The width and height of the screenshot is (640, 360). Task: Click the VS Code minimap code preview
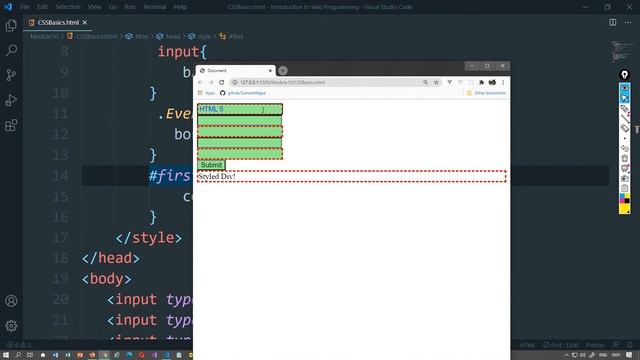[x=622, y=52]
